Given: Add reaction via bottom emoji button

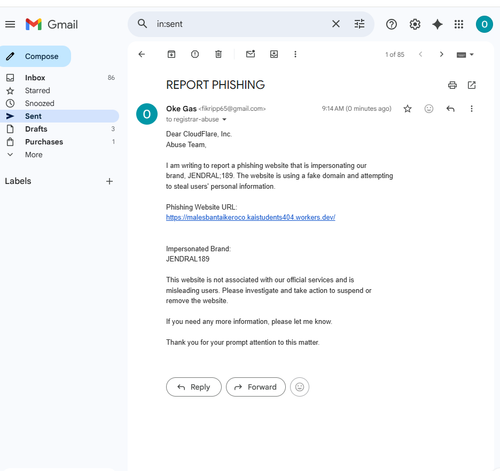Looking at the screenshot, I should (300, 387).
